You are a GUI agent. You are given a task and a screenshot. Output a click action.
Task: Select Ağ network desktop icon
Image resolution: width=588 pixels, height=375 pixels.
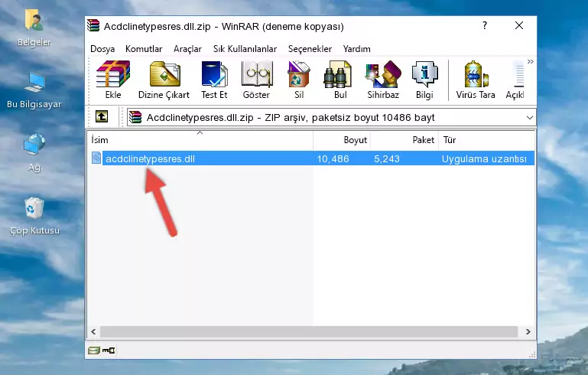pos(34,145)
